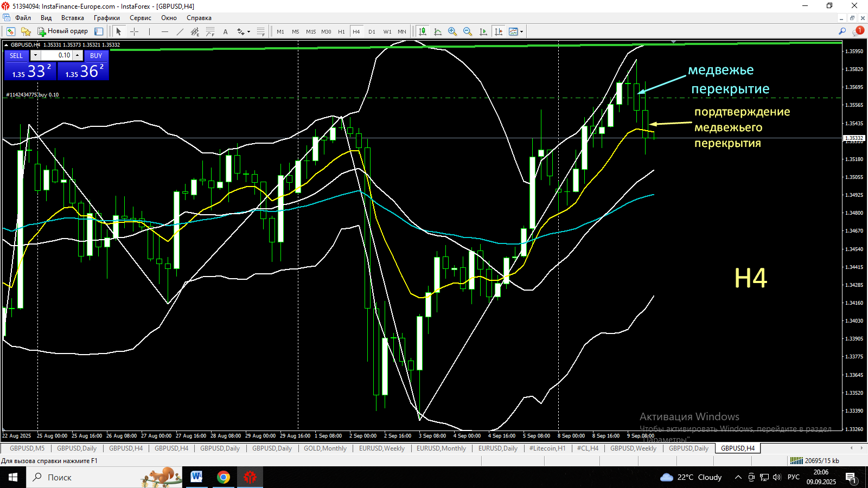
Task: Open a new chart with the toolbar icon
Action: [x=10, y=31]
